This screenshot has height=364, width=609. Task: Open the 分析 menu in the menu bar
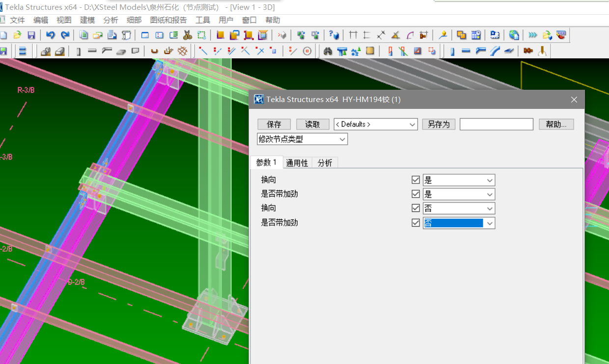[111, 20]
